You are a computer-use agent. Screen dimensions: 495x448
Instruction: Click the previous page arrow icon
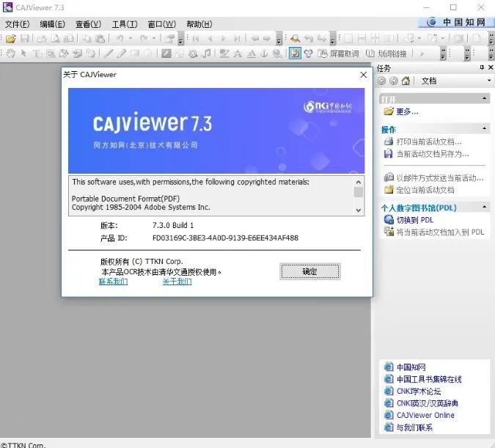click(210, 39)
